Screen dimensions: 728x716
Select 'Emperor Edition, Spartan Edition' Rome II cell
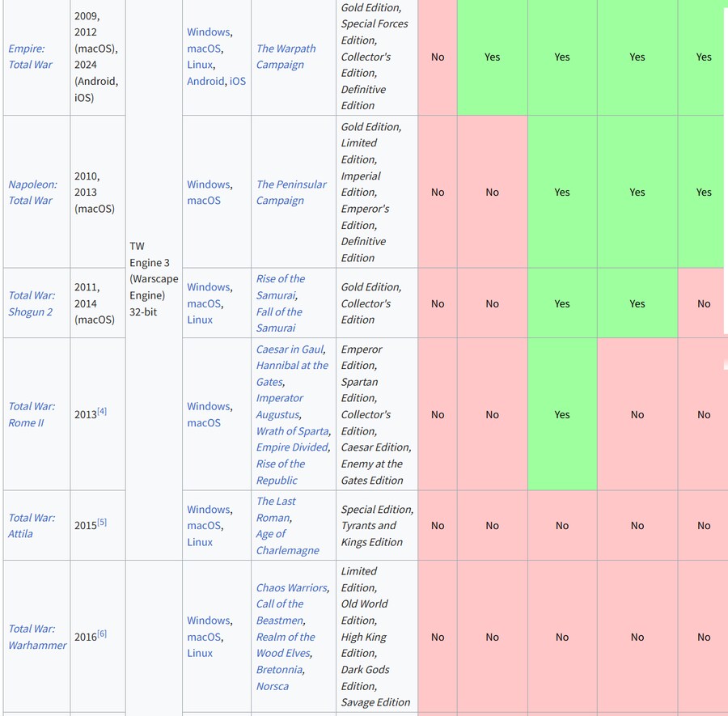point(376,414)
